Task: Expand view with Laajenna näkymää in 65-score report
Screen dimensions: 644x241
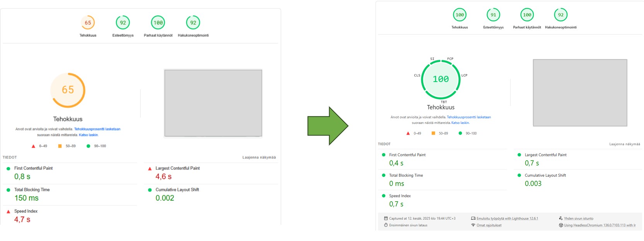Action: pos(259,157)
